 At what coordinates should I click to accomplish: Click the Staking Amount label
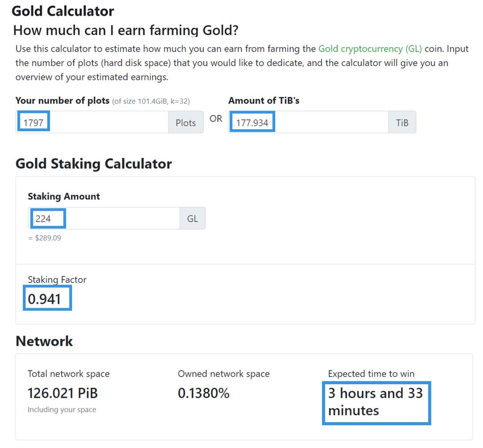pyautogui.click(x=64, y=197)
